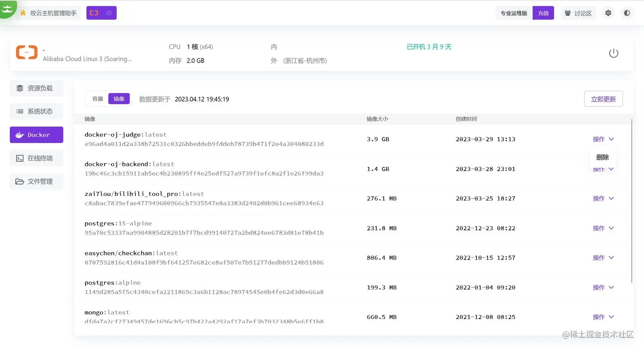Expand 操作 dropdown for postgres:alpine
Image resolution: width=644 pixels, height=349 pixels.
click(x=603, y=287)
